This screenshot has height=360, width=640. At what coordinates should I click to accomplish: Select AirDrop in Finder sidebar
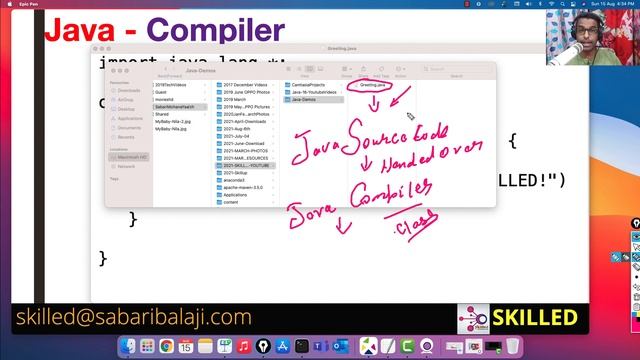126,100
